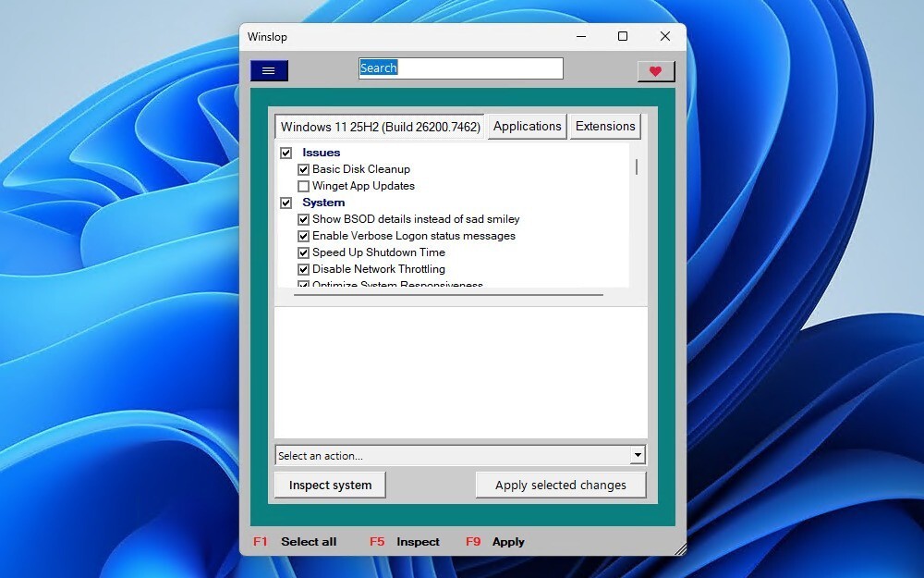Toggle Show BSOD details checkbox
Viewport: 924px width, 578px height.
(303, 219)
